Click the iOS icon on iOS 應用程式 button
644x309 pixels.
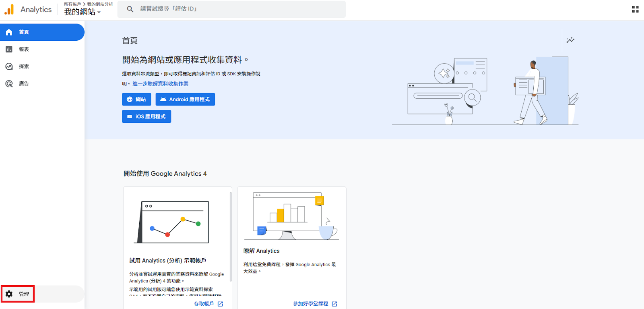[130, 116]
